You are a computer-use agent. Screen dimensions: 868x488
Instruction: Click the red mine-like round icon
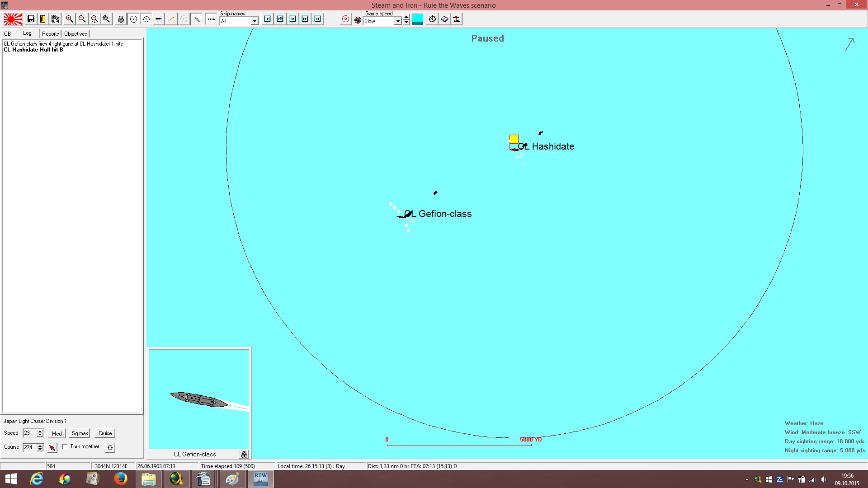pyautogui.click(x=358, y=20)
